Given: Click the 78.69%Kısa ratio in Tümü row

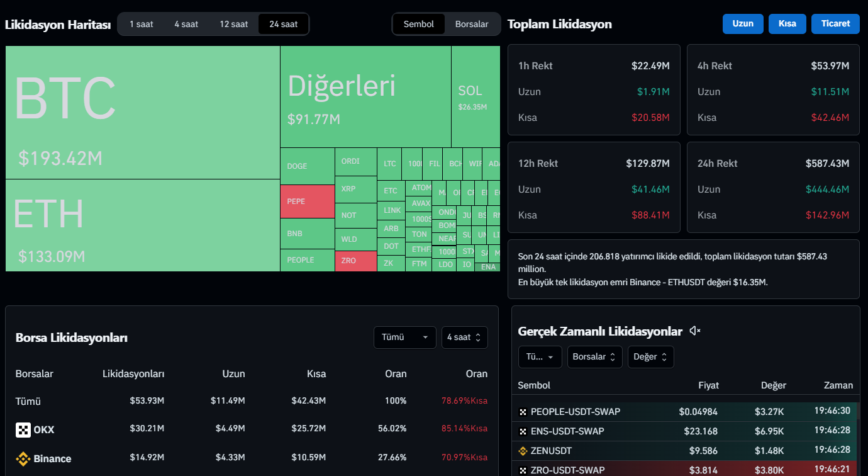Looking at the screenshot, I should click(x=465, y=401).
